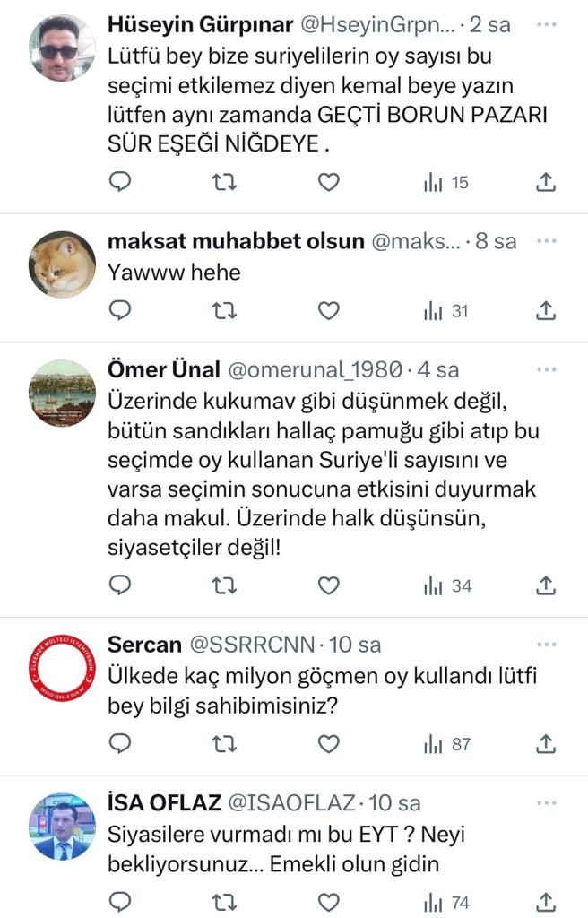Screen dimensions: 588x918
Task: Reply to Ömer Ünal's tweet
Action: point(120,585)
